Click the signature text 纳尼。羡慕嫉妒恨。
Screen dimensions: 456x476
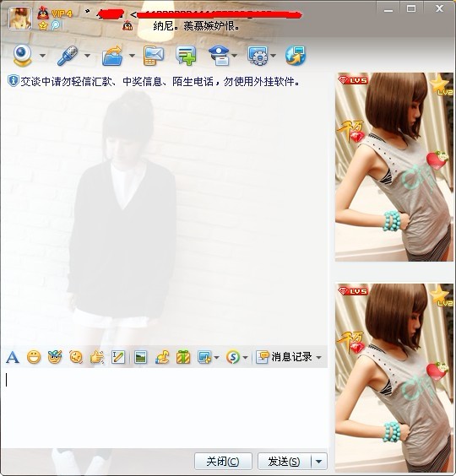(x=196, y=26)
